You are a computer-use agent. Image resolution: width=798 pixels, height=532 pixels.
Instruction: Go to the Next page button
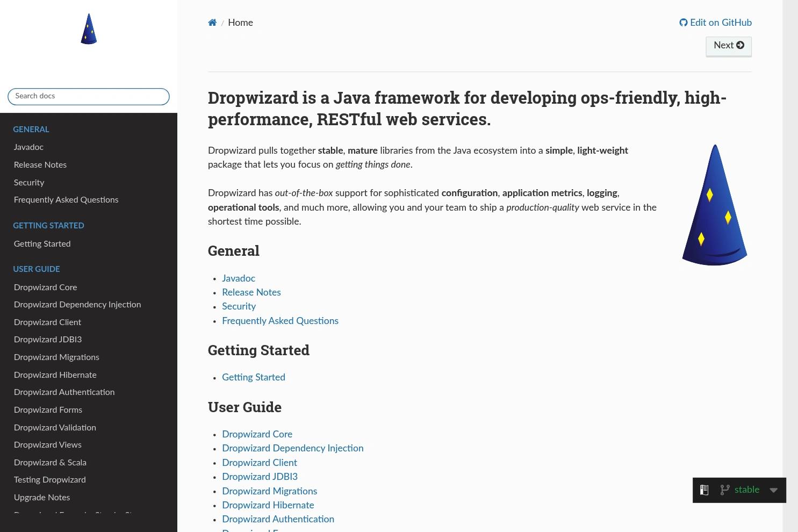click(729, 46)
